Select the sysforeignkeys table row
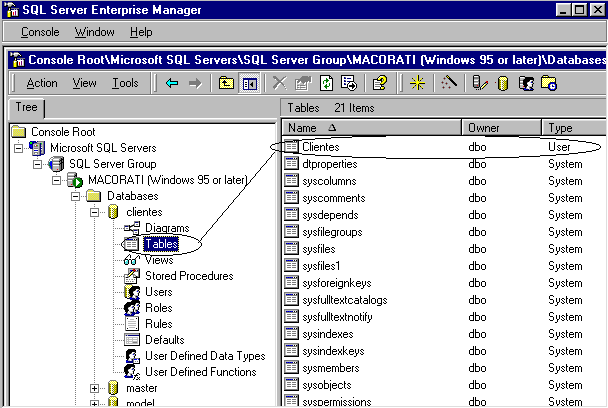The image size is (608, 408). pyautogui.click(x=444, y=283)
